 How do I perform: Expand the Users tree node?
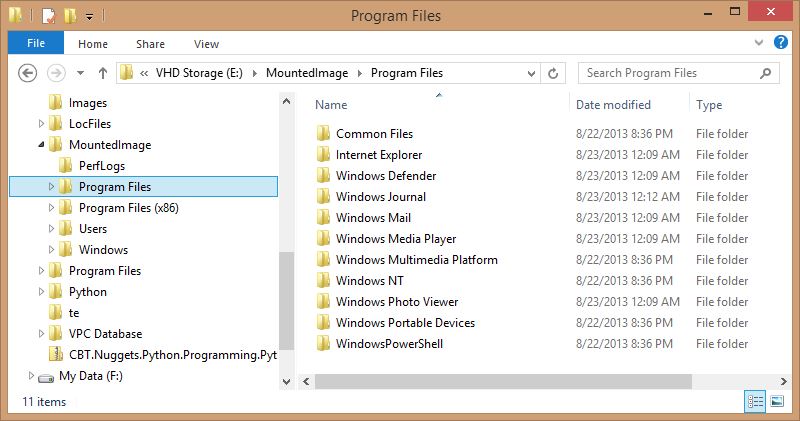pyautogui.click(x=51, y=229)
